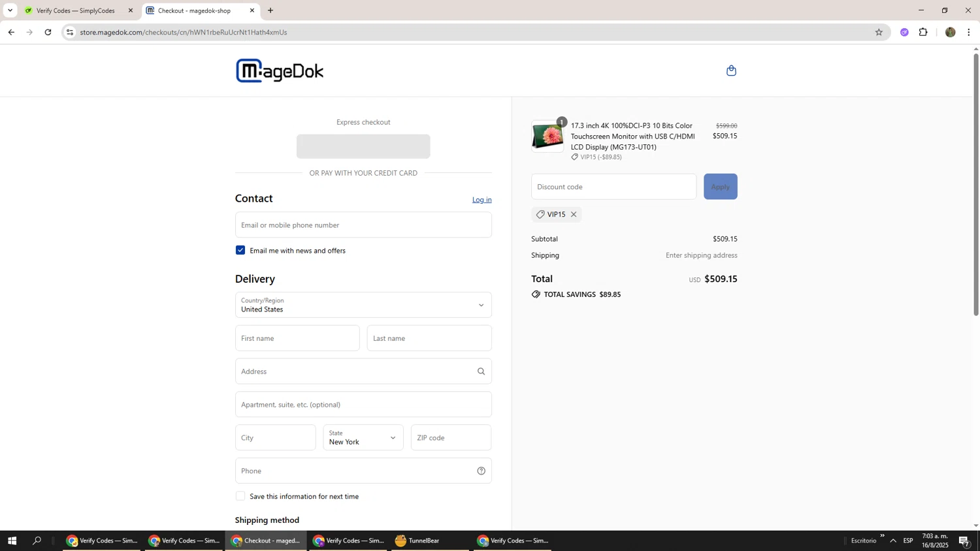Click the TOTAL SAVINGS $89.85 text

point(582,294)
